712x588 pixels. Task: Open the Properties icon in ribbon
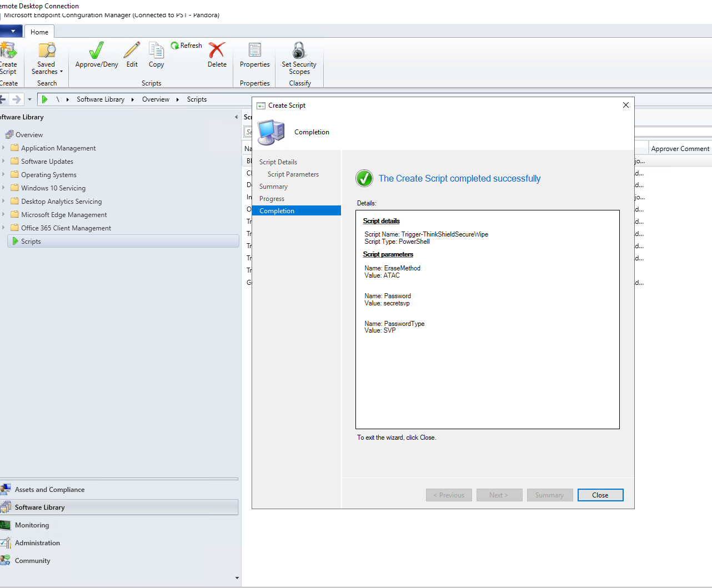click(x=255, y=50)
